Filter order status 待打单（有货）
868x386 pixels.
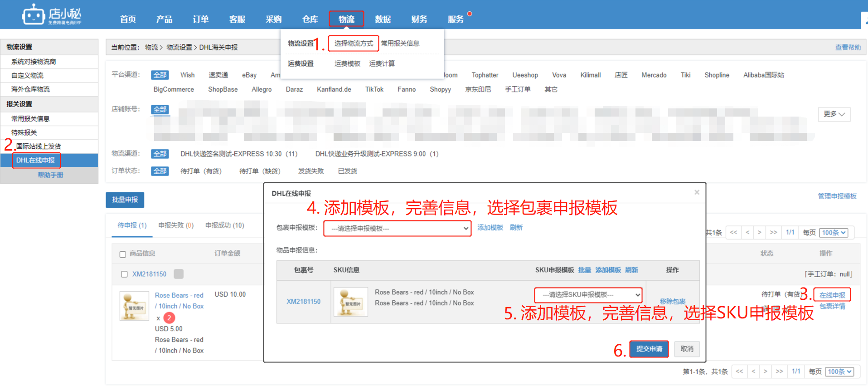click(x=201, y=171)
